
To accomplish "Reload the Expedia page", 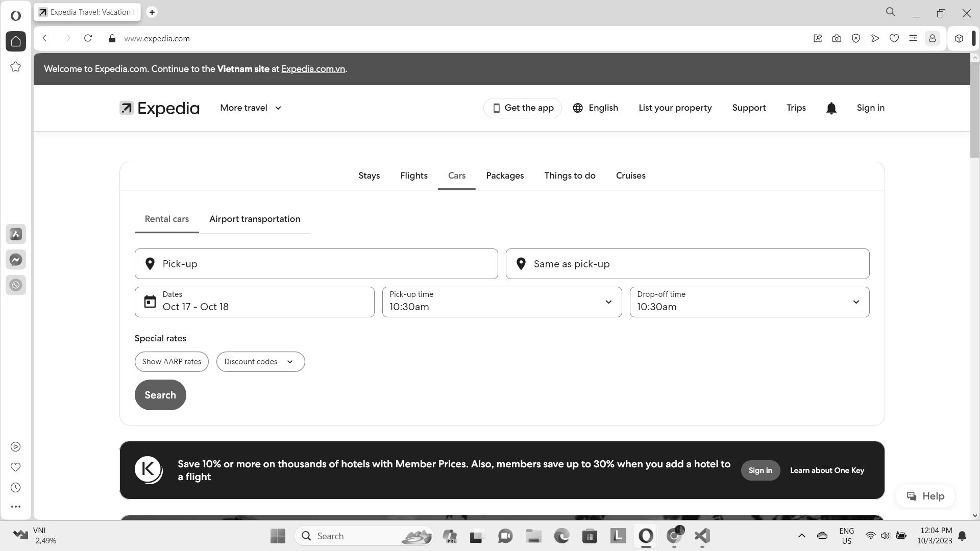I will point(88,38).
